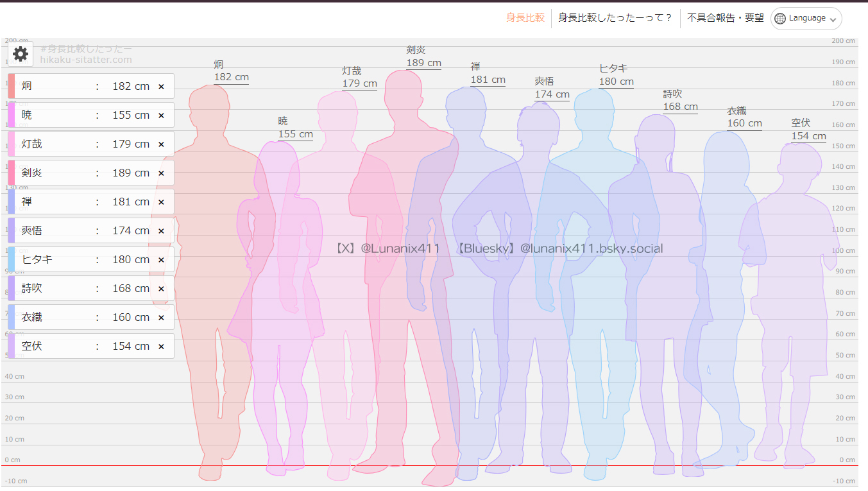This screenshot has height=491, width=868.
Task: Click × next to 剣炎 189 cm
Action: 161,173
